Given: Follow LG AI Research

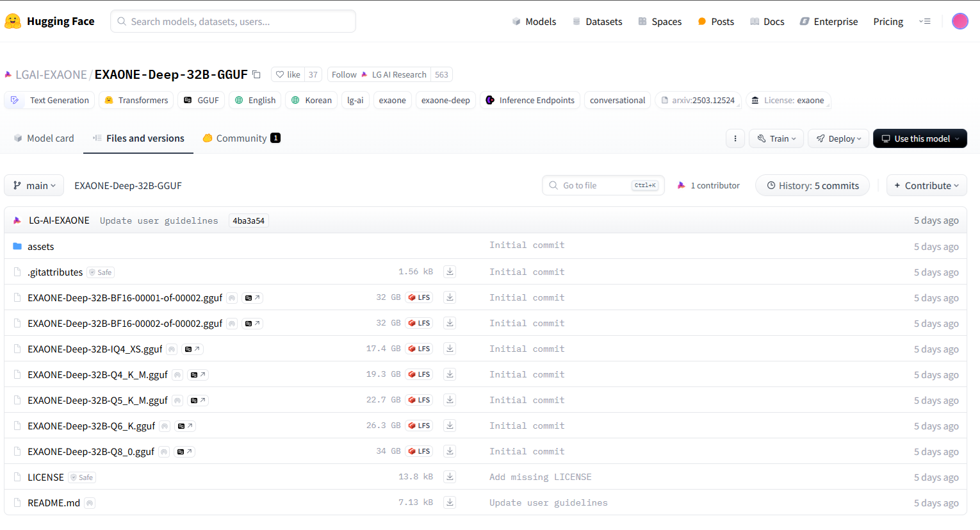Looking at the screenshot, I should [x=379, y=74].
